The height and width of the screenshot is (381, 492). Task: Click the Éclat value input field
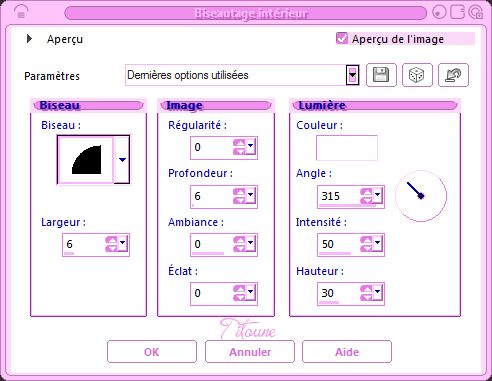212,293
